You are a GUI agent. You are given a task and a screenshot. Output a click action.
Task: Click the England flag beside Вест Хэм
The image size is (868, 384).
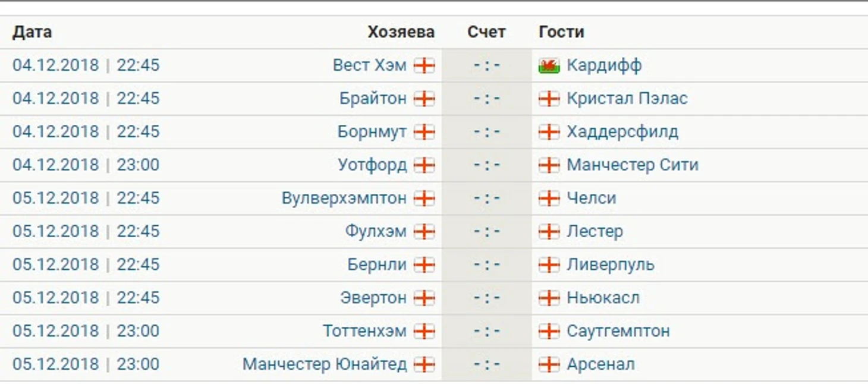pyautogui.click(x=424, y=65)
